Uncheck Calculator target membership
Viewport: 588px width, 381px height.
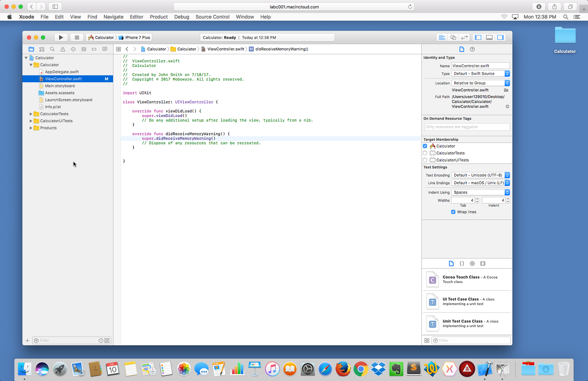click(425, 146)
